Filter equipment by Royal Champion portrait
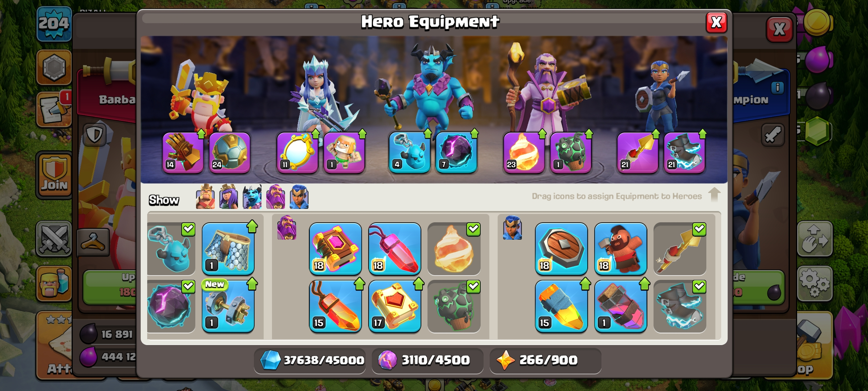Image resolution: width=868 pixels, height=391 pixels. pos(299,197)
